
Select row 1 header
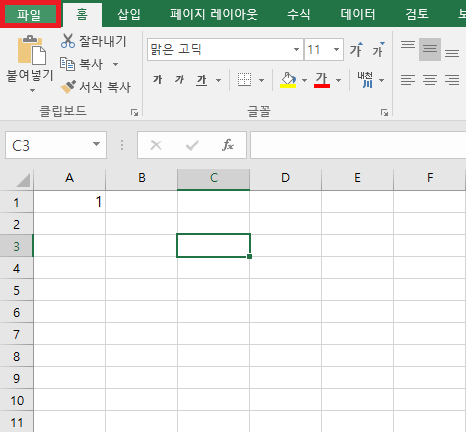tap(16, 202)
